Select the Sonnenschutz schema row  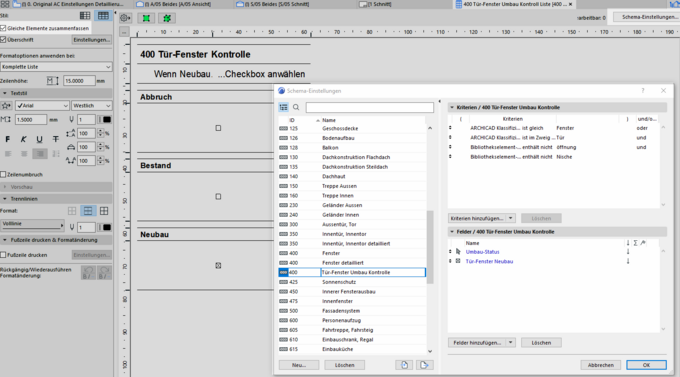352,282
